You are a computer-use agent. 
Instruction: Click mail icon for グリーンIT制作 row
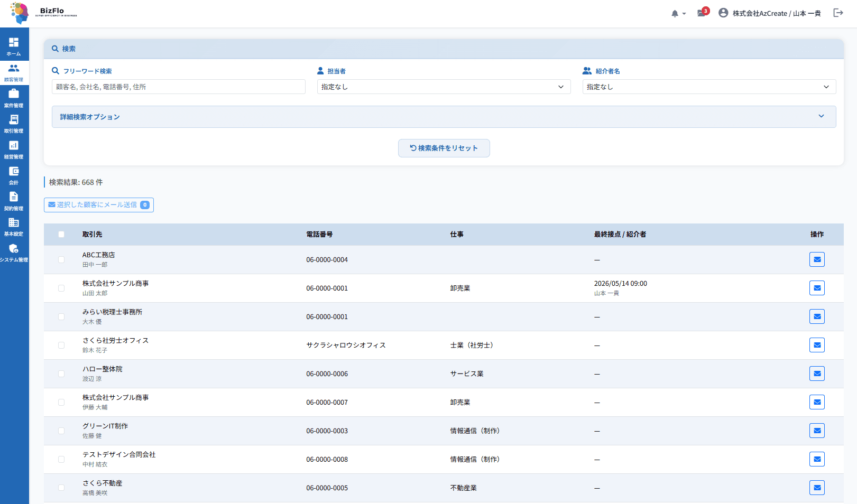tap(817, 431)
